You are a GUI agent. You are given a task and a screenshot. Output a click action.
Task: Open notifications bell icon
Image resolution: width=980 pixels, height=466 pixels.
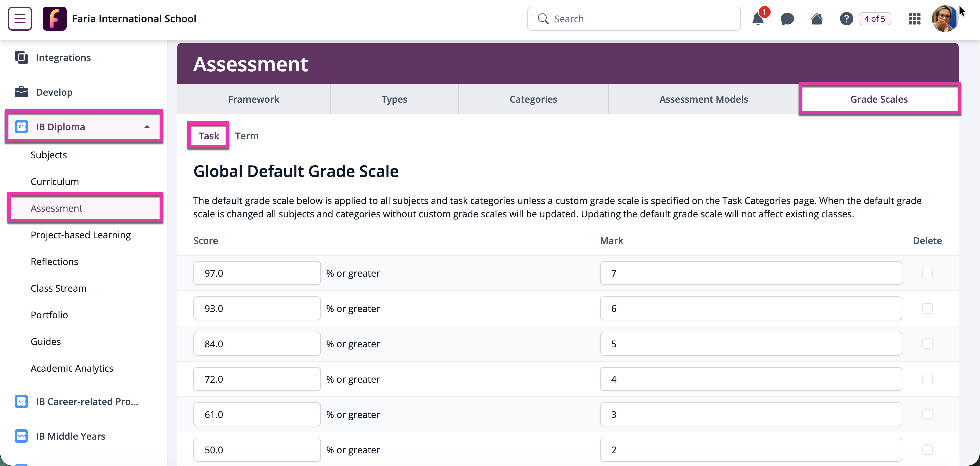758,19
